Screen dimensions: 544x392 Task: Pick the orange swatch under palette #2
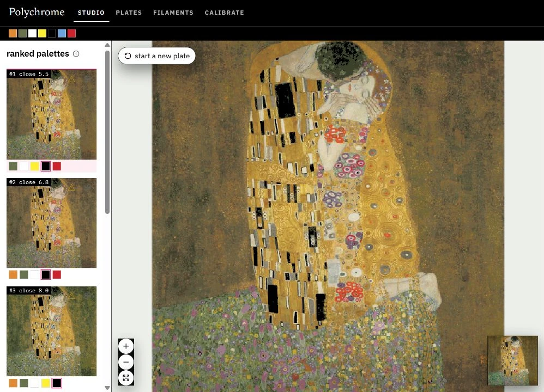click(13, 274)
